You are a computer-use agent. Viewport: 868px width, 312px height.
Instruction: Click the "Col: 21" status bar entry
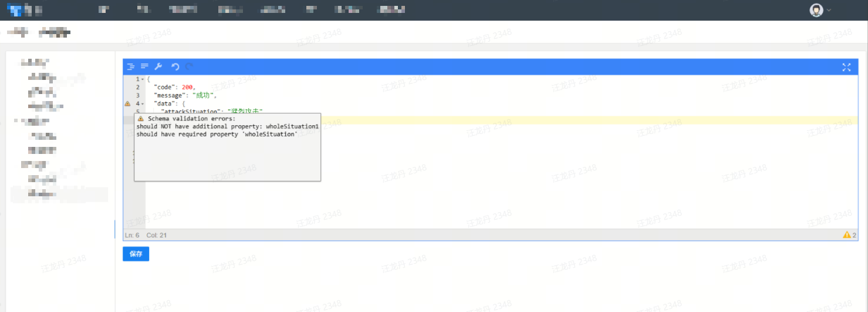pos(157,235)
